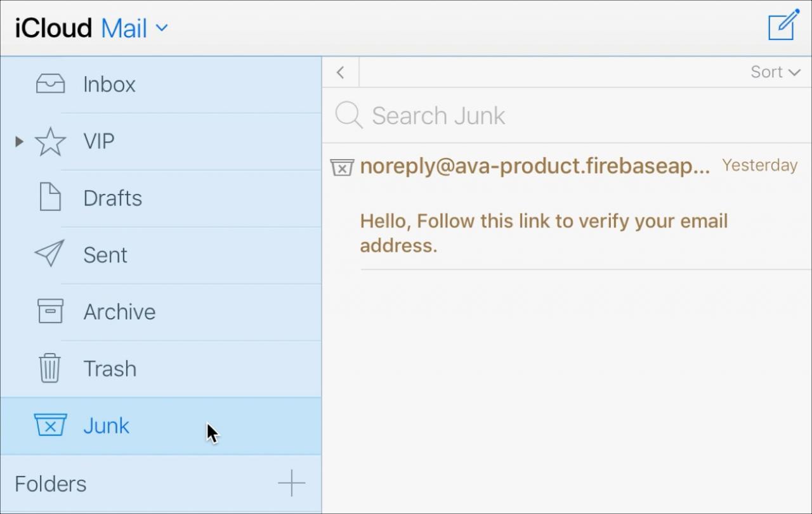Open the Sort dropdown
Image resolution: width=812 pixels, height=514 pixels.
pyautogui.click(x=775, y=72)
